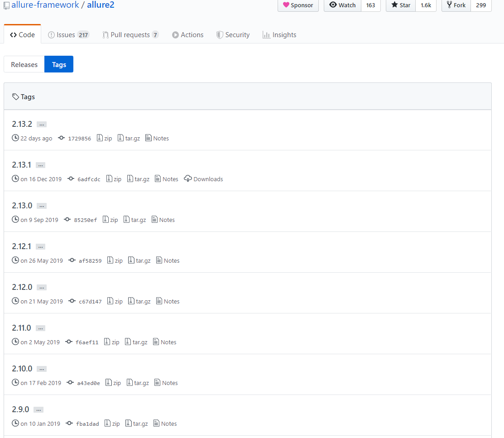Download the 2.10.0 zip archive

[113, 383]
